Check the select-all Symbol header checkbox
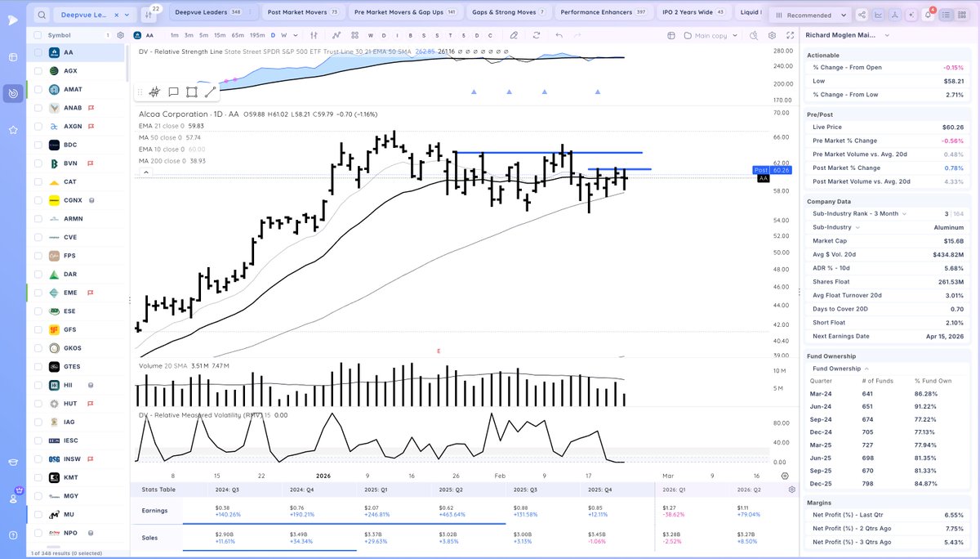The width and height of the screenshot is (980, 559). click(x=38, y=35)
